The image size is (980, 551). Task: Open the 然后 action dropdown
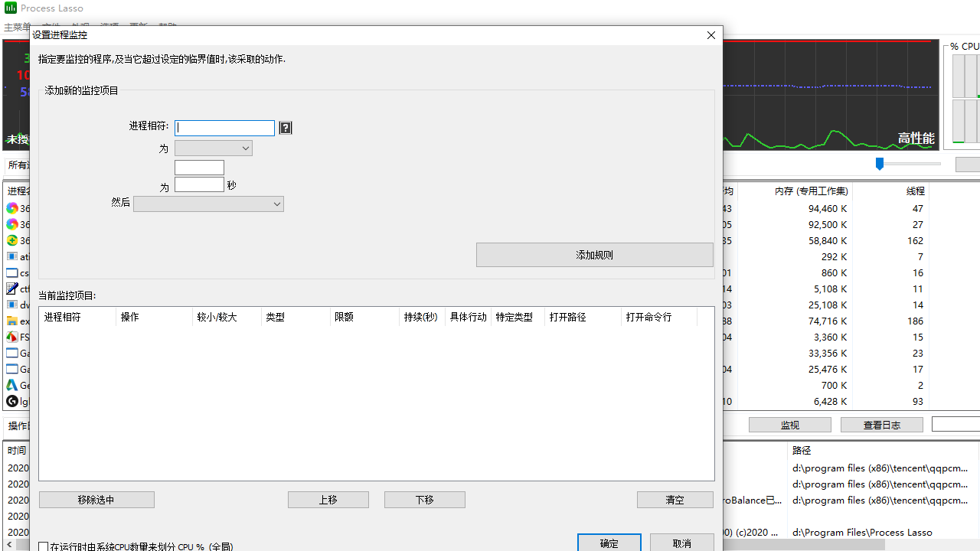[208, 204]
